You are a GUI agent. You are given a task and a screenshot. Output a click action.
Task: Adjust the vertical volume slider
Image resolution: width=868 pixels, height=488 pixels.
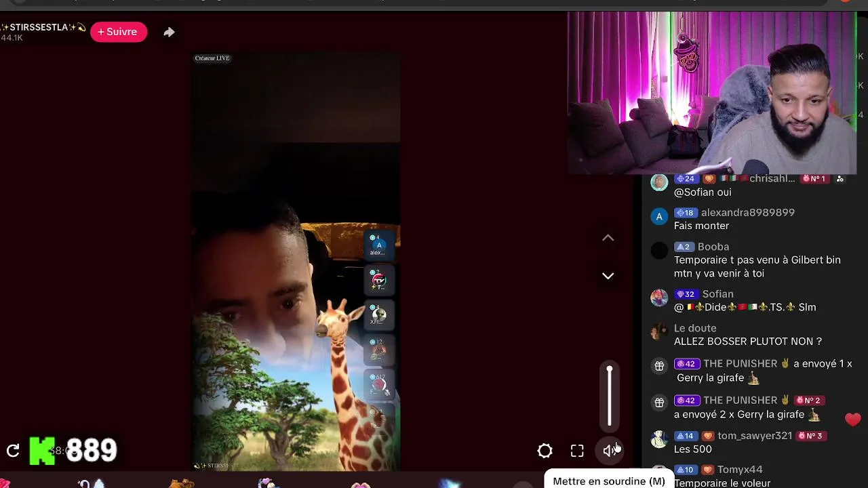click(610, 396)
